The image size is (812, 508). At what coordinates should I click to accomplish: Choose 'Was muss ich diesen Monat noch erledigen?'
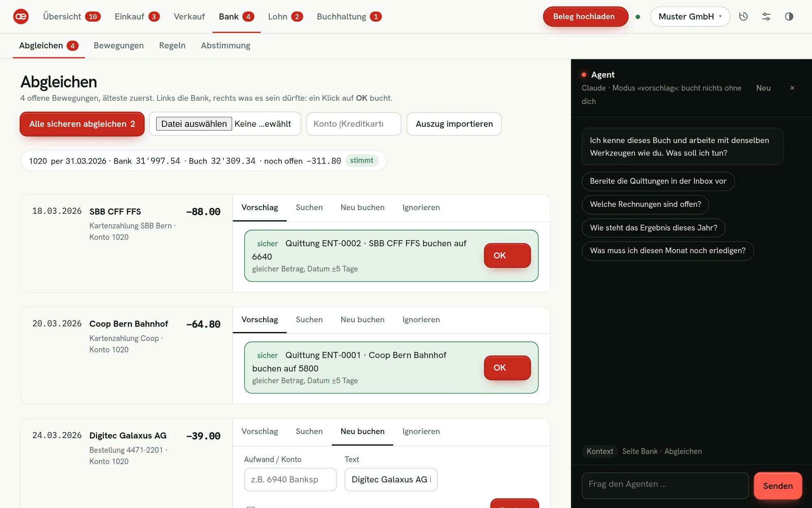[x=667, y=251]
